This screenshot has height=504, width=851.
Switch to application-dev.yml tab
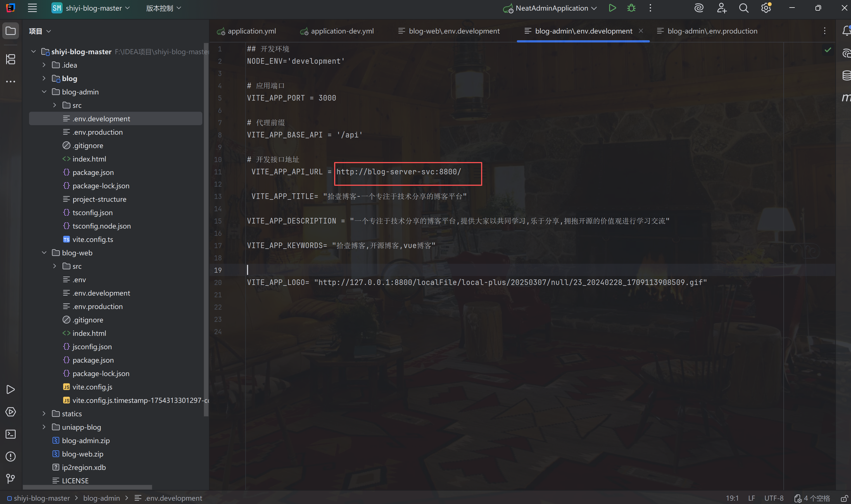(342, 31)
